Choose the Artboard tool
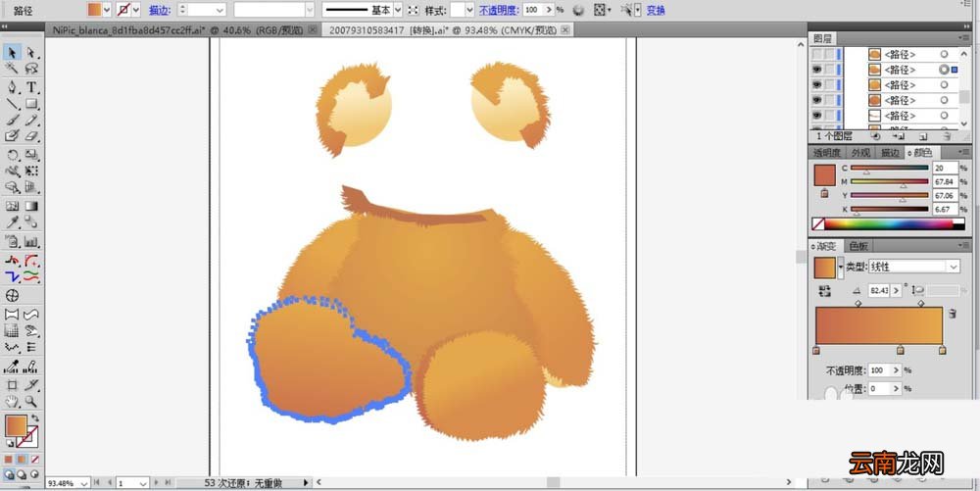The height and width of the screenshot is (491, 980). pos(12,385)
